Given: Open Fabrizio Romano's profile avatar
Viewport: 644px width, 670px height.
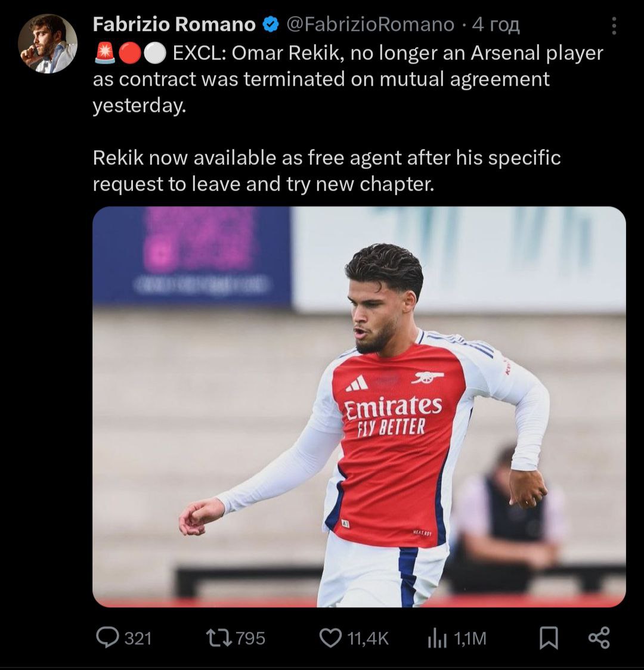Looking at the screenshot, I should point(47,44).
